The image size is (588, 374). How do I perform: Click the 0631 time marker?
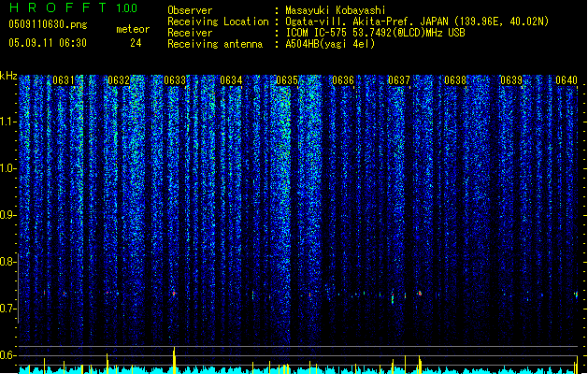[x=64, y=80]
